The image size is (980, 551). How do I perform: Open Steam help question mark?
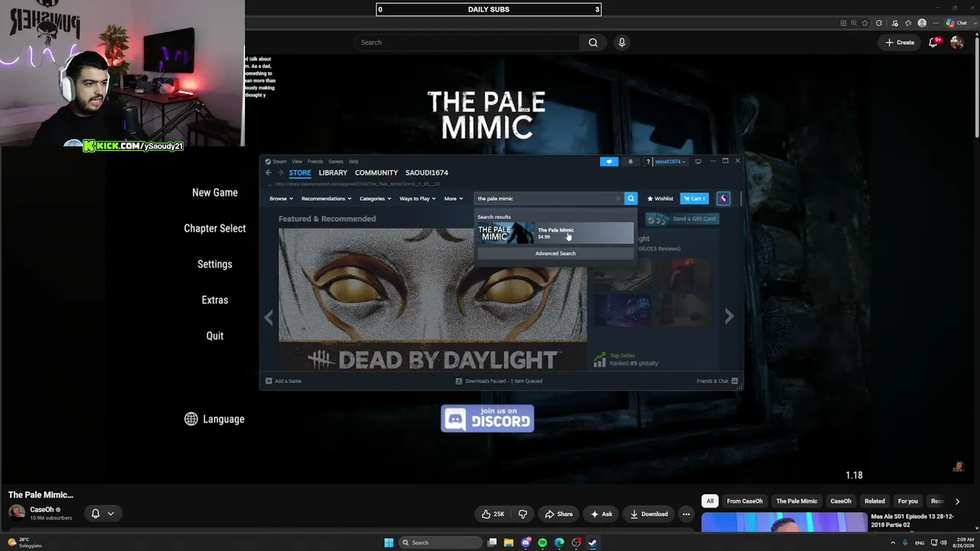pyautogui.click(x=648, y=161)
